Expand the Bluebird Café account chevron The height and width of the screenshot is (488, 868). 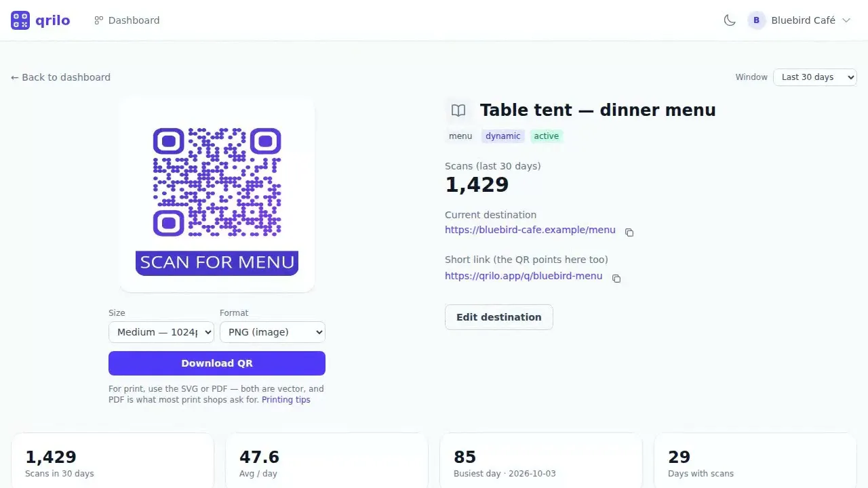[846, 20]
